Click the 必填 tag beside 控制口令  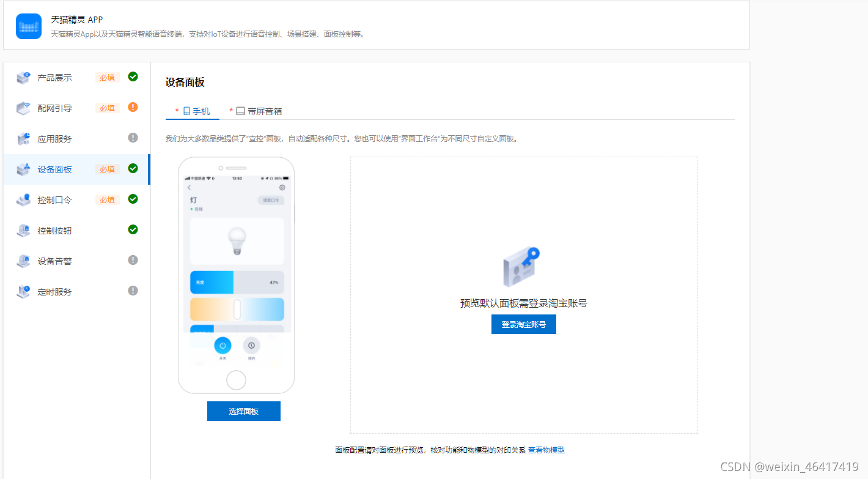click(x=108, y=200)
